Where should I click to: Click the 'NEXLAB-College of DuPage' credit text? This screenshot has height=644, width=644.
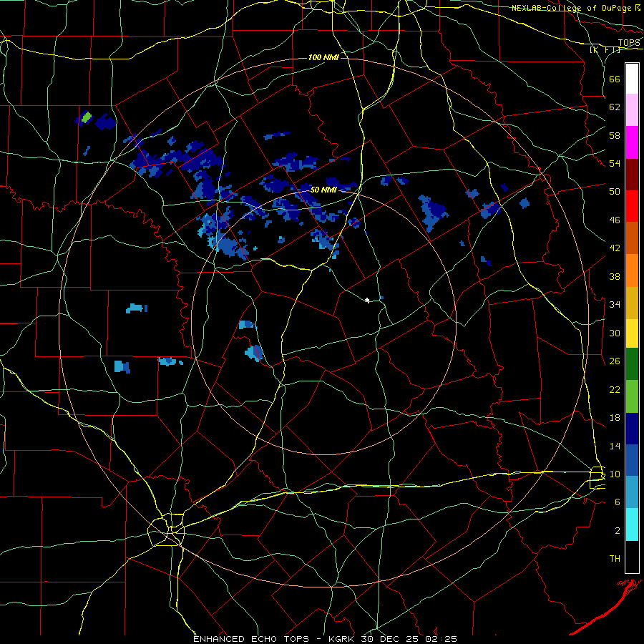[571, 8]
